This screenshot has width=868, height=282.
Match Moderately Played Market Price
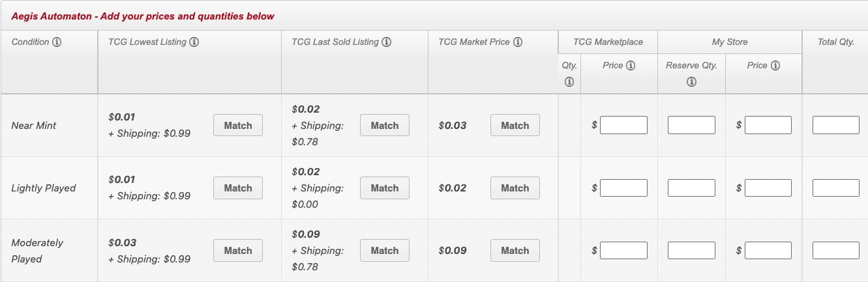(515, 251)
